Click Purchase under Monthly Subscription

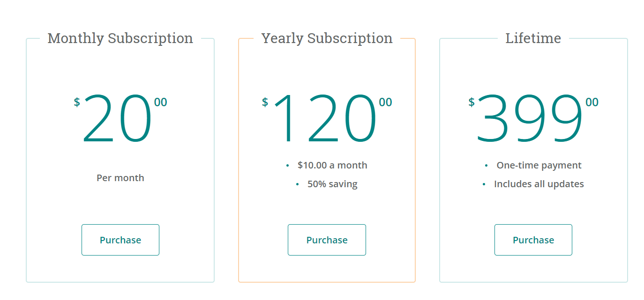point(120,240)
